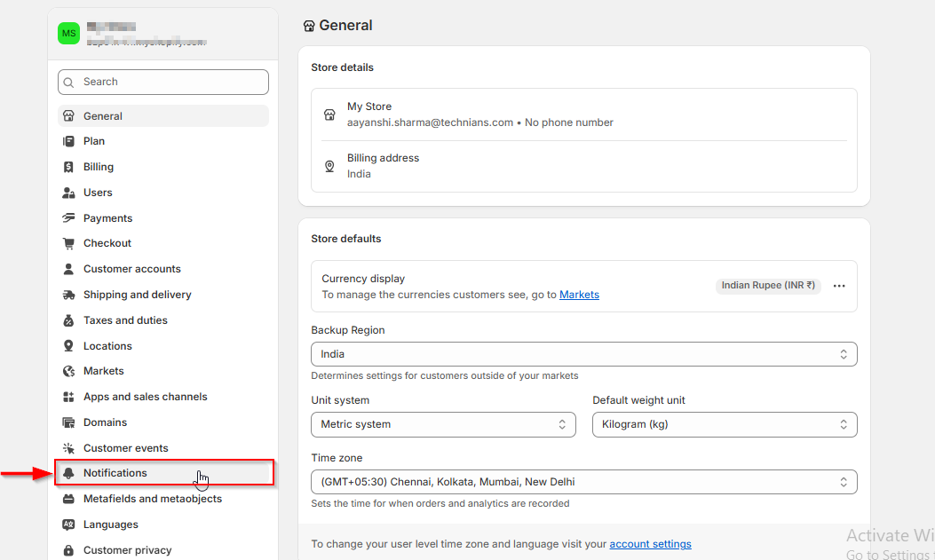Screen dimensions: 935x560
Task: Go to Payments settings
Action: [107, 218]
